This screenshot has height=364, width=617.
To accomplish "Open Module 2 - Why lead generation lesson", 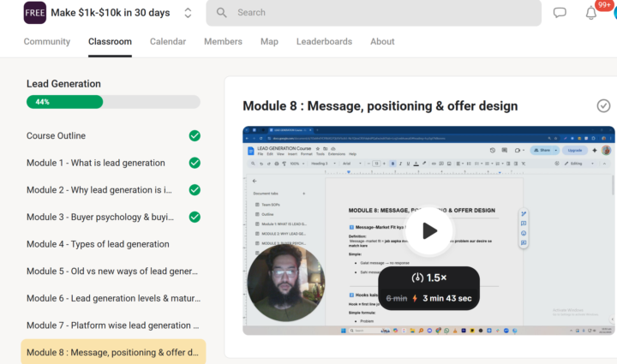I will click(x=113, y=190).
